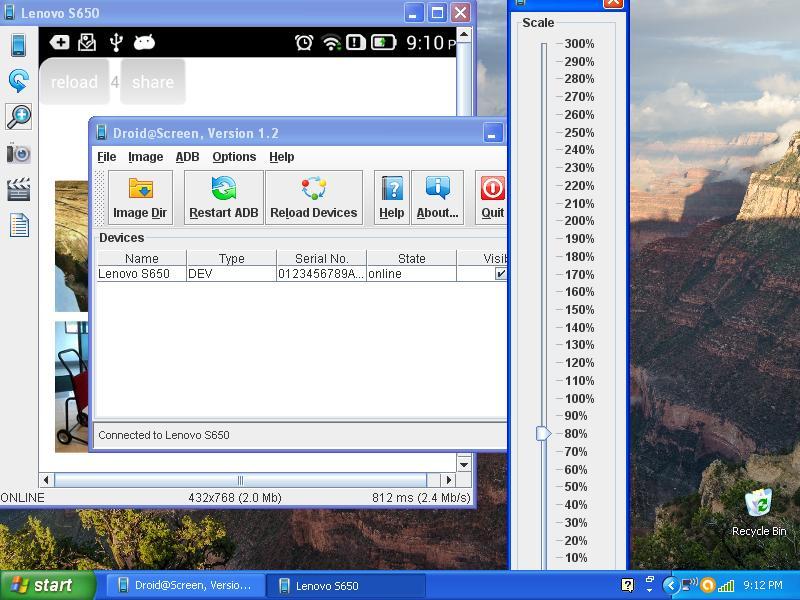Click the red hand truck photo thumbnail

71,387
